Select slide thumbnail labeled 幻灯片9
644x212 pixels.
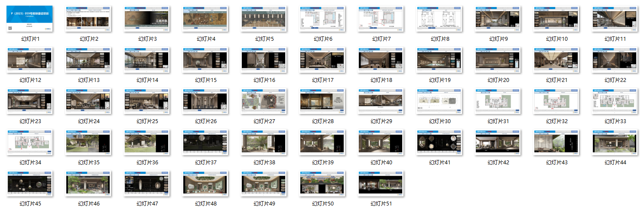coord(498,19)
